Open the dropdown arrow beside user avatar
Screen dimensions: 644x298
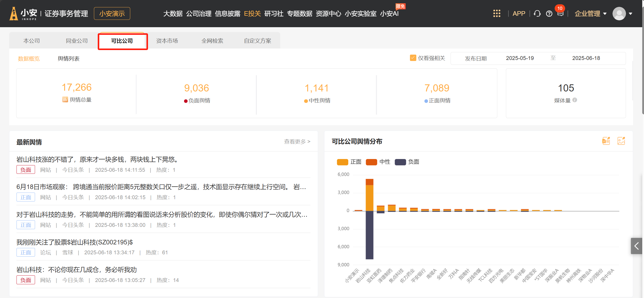[x=631, y=14]
